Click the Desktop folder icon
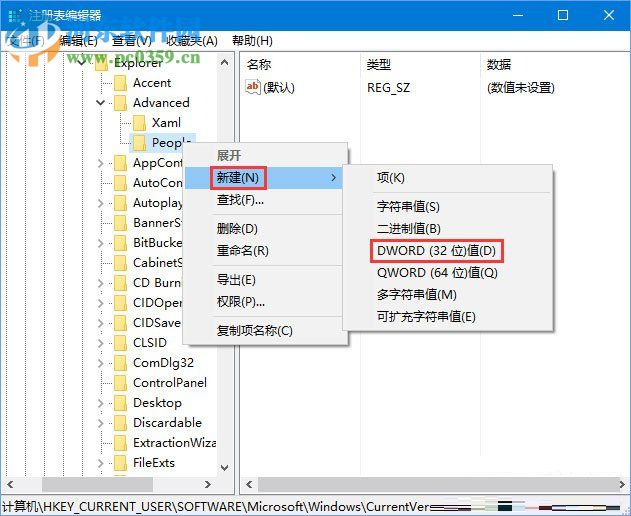The height and width of the screenshot is (516, 631). pos(120,403)
